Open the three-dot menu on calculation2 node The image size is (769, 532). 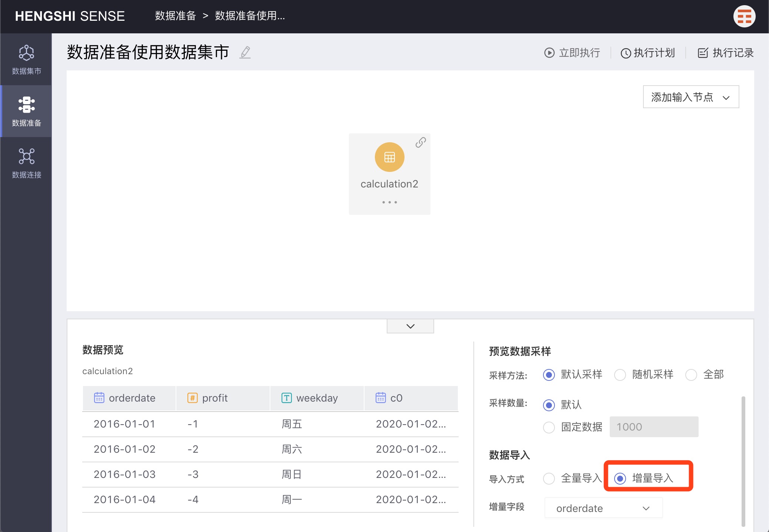[x=389, y=202]
